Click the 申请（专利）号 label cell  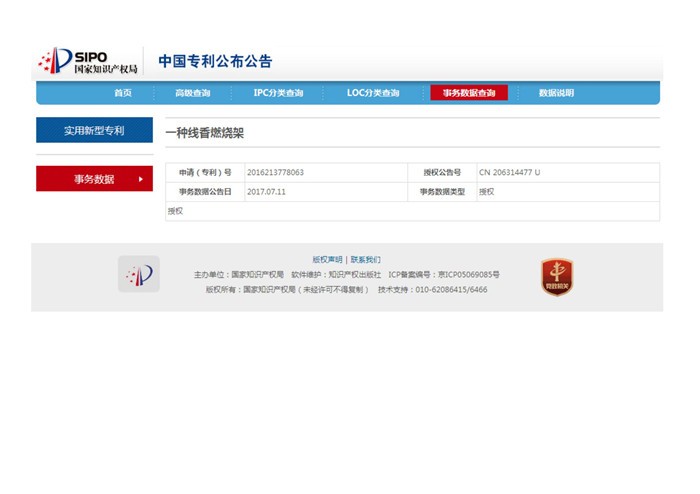pos(205,172)
